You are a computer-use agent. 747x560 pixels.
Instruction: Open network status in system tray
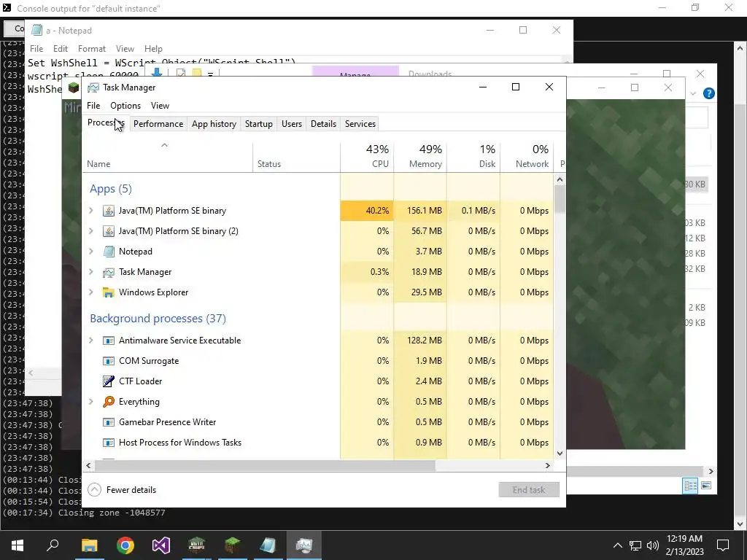coord(635,545)
